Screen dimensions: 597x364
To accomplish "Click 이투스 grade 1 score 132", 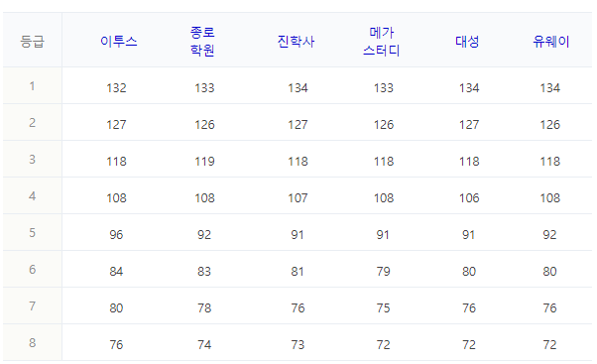I will pyautogui.click(x=116, y=88).
